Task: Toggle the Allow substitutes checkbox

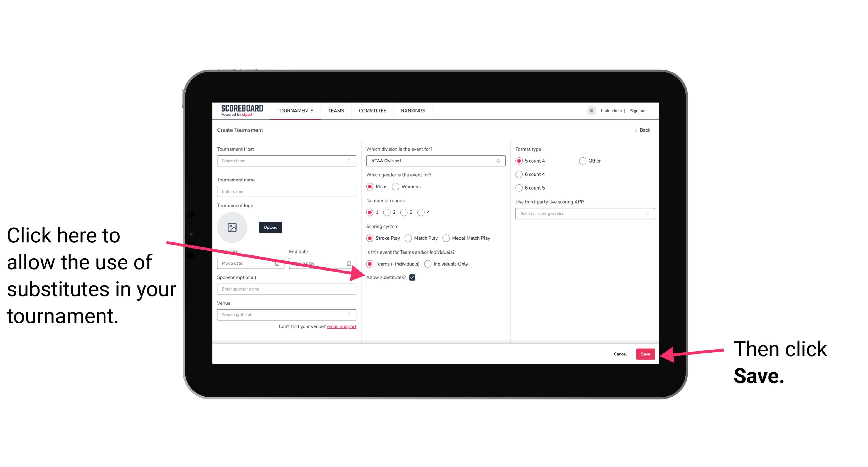Action: tap(414, 278)
